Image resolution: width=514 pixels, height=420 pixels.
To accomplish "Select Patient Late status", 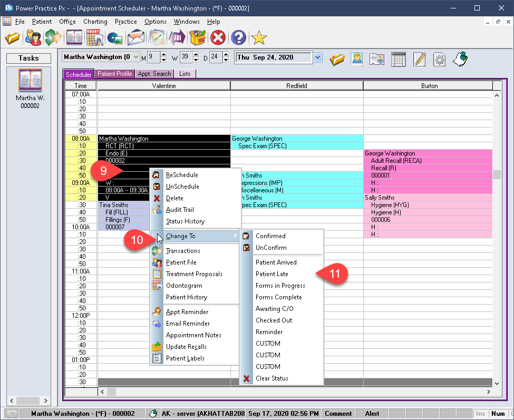I will point(271,274).
